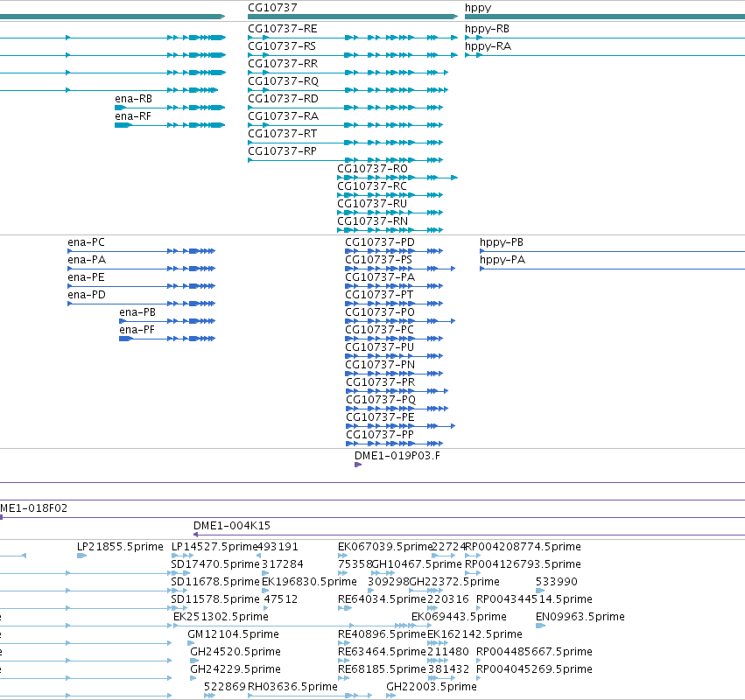
Task: Click transcript label CG10737-RA
Action: [283, 116]
